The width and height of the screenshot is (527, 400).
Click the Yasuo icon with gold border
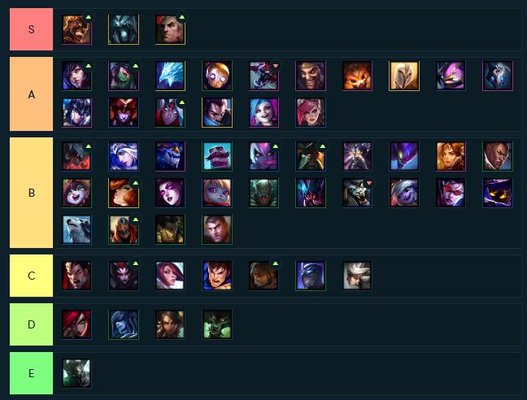217,113
